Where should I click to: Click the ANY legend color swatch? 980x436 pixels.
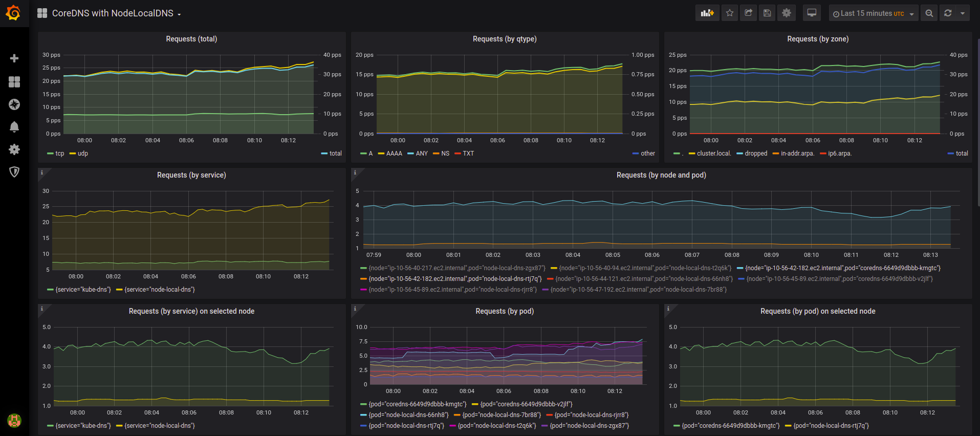[x=410, y=154]
